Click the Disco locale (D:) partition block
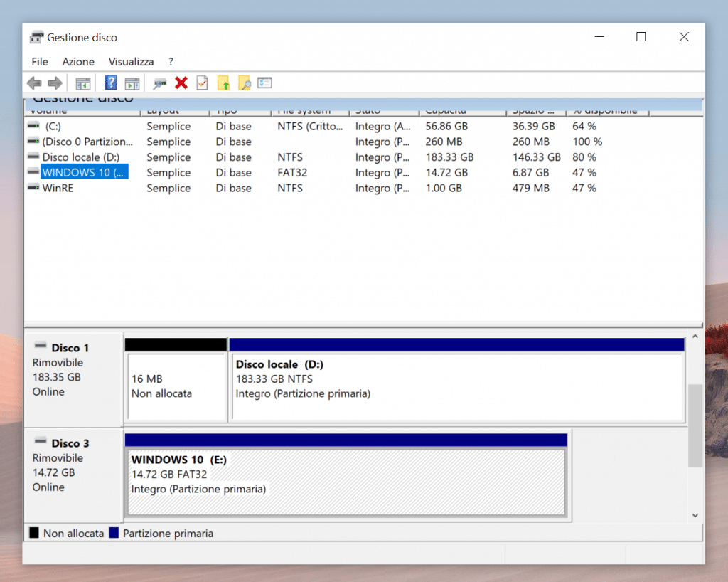Screen dimensions: 728x582 tap(456, 384)
